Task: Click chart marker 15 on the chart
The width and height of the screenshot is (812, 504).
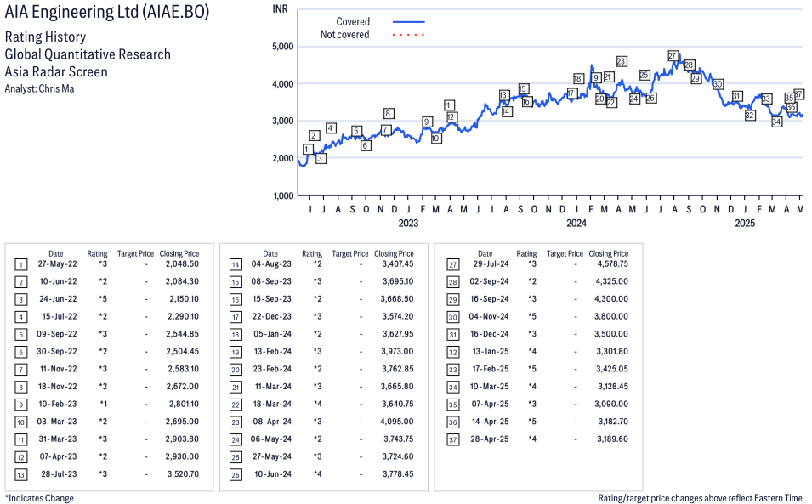Action: tap(523, 89)
